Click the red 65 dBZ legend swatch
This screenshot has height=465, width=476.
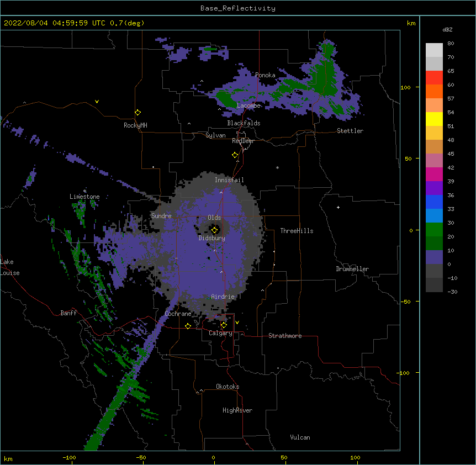[434, 77]
